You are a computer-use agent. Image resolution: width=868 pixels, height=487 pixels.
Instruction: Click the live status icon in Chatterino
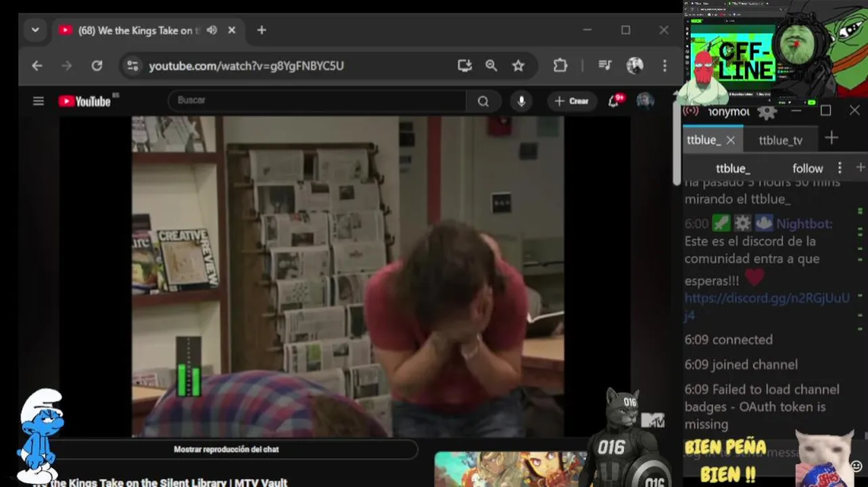point(691,111)
